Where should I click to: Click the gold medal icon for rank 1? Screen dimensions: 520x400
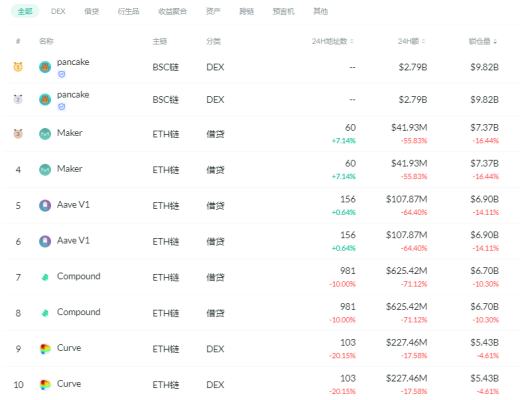tap(18, 67)
